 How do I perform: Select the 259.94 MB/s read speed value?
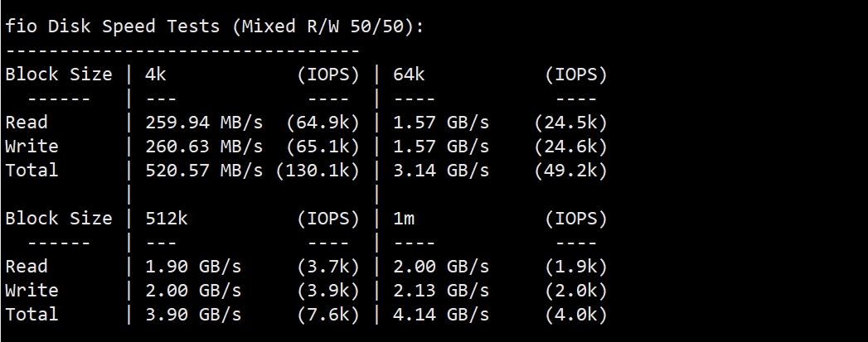coord(204,123)
